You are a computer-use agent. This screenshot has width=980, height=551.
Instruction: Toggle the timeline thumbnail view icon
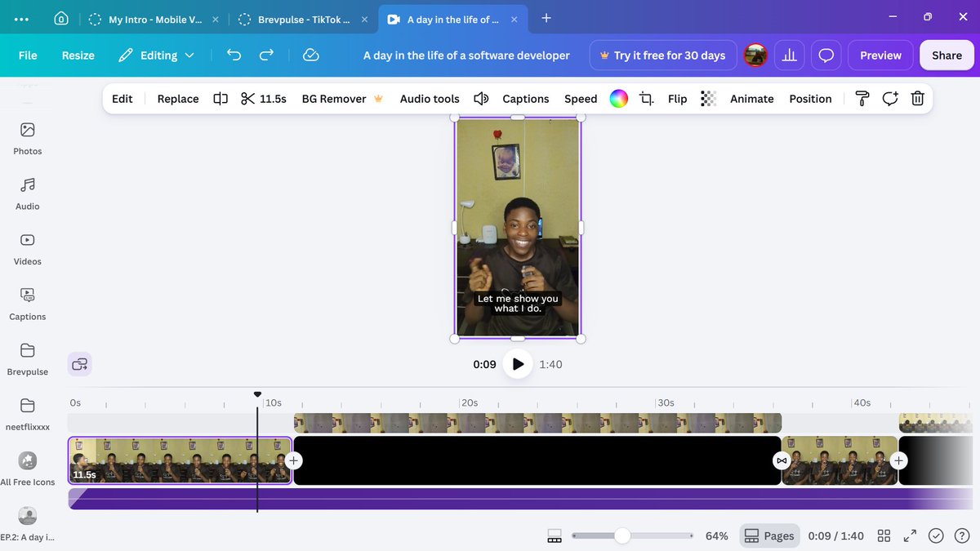pos(555,535)
